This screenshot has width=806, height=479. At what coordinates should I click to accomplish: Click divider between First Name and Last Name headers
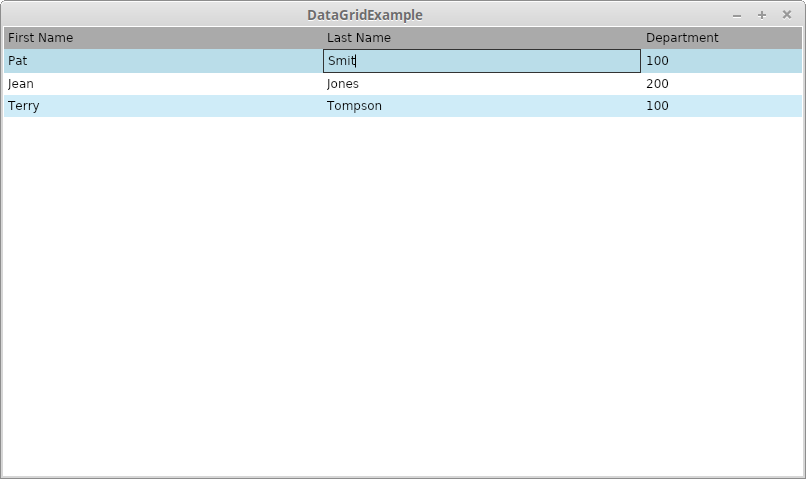tap(322, 38)
